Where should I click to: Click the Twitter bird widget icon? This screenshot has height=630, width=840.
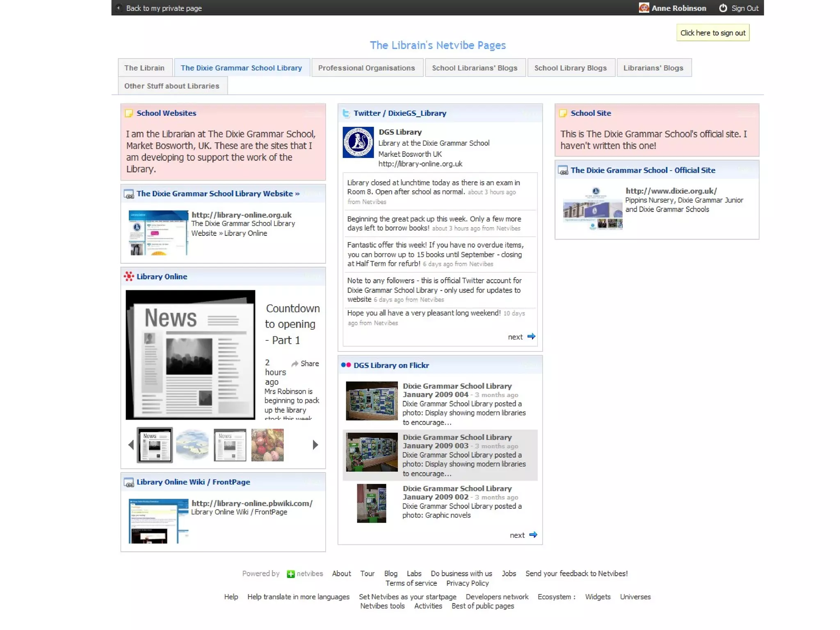[x=346, y=113]
